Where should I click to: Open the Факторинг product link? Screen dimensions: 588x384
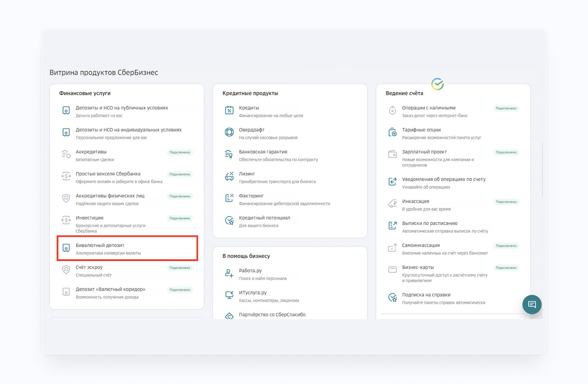(x=251, y=196)
